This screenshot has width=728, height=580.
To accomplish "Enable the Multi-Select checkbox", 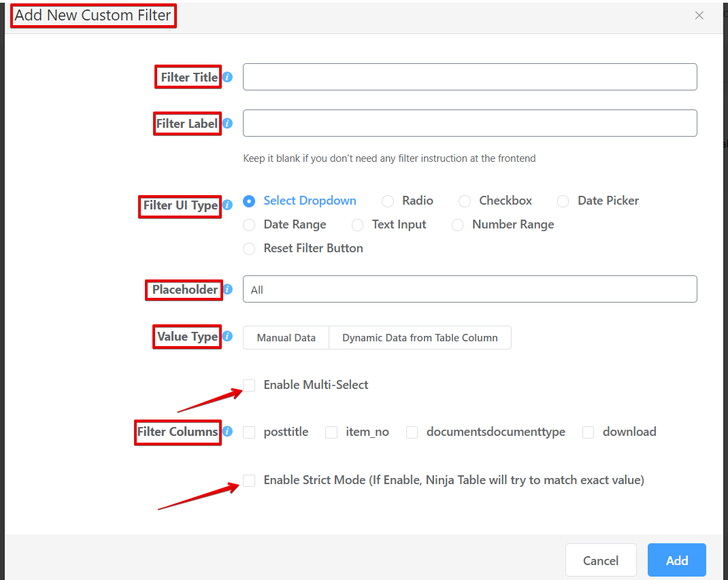I will click(x=249, y=385).
